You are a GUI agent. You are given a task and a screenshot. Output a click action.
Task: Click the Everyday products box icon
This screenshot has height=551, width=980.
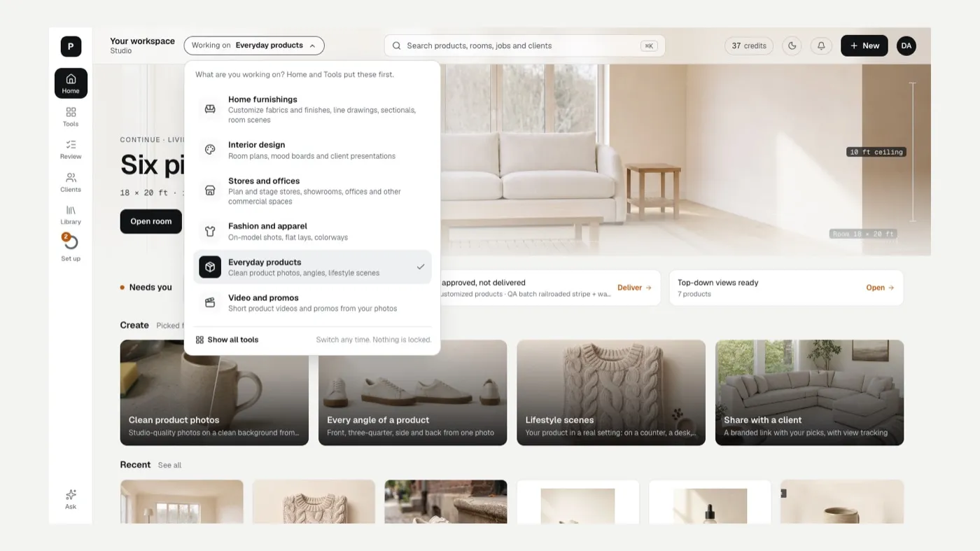pyautogui.click(x=210, y=267)
